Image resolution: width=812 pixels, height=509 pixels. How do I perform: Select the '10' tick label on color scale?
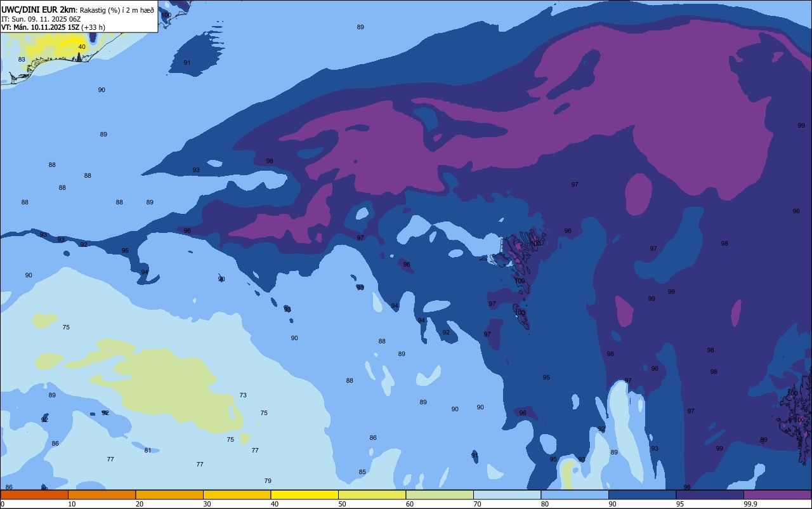coord(72,504)
